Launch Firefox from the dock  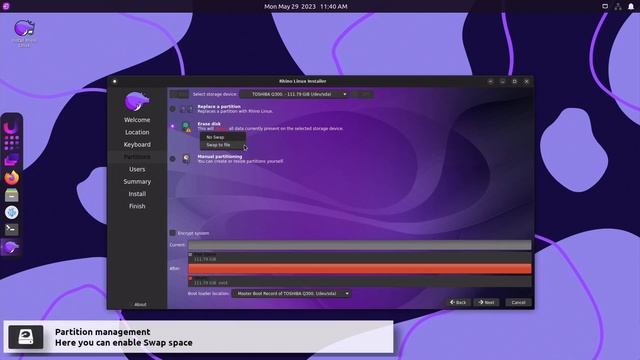click(11, 178)
